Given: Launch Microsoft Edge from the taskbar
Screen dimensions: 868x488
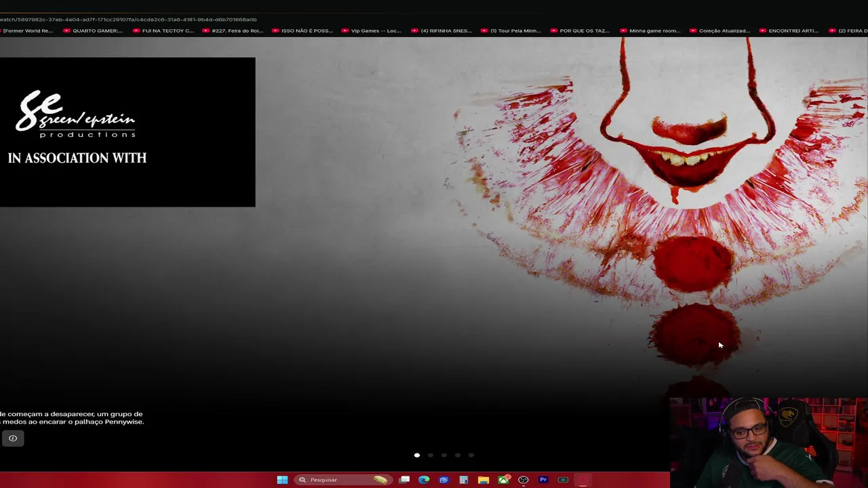Looking at the screenshot, I should [x=424, y=480].
